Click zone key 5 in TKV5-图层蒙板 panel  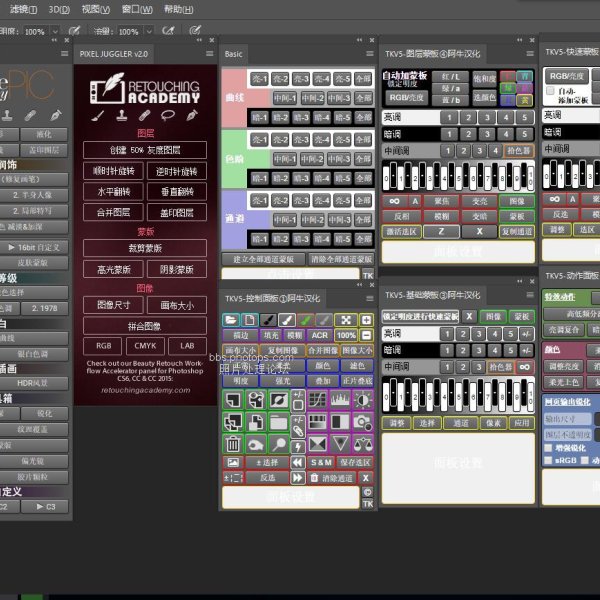[x=458, y=178]
